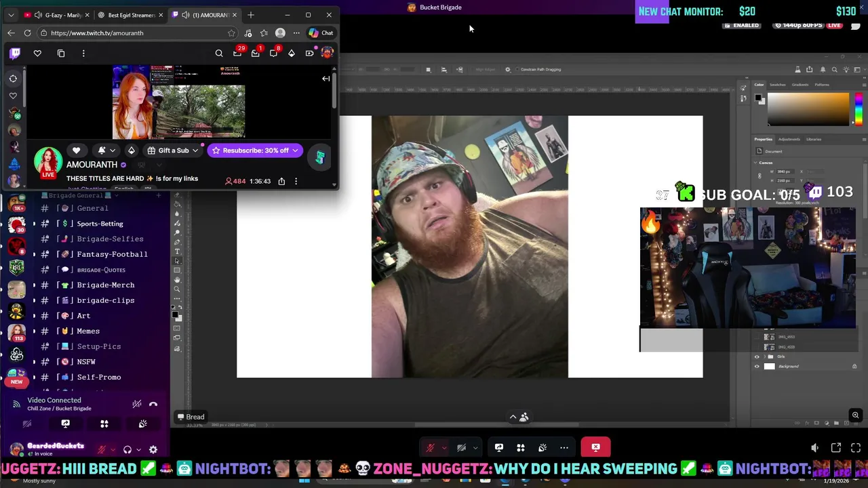Cheer Bits button beside Gift a Sub
Viewport: 868px width, 488px height.
coord(132,150)
